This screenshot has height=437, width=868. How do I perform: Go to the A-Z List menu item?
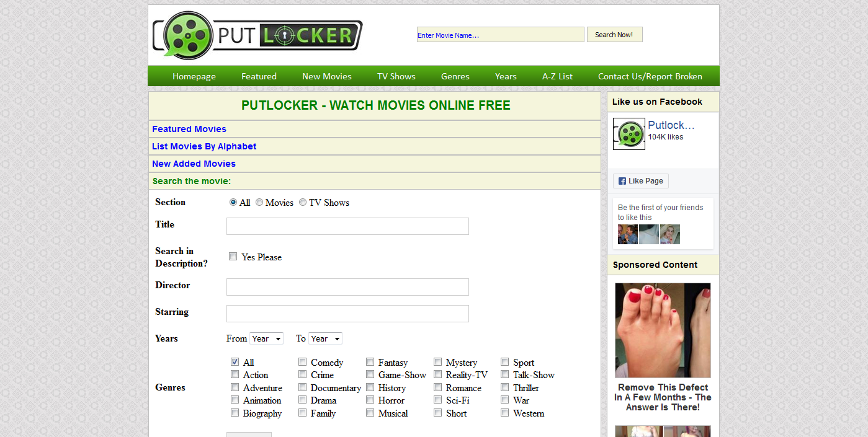(x=557, y=76)
